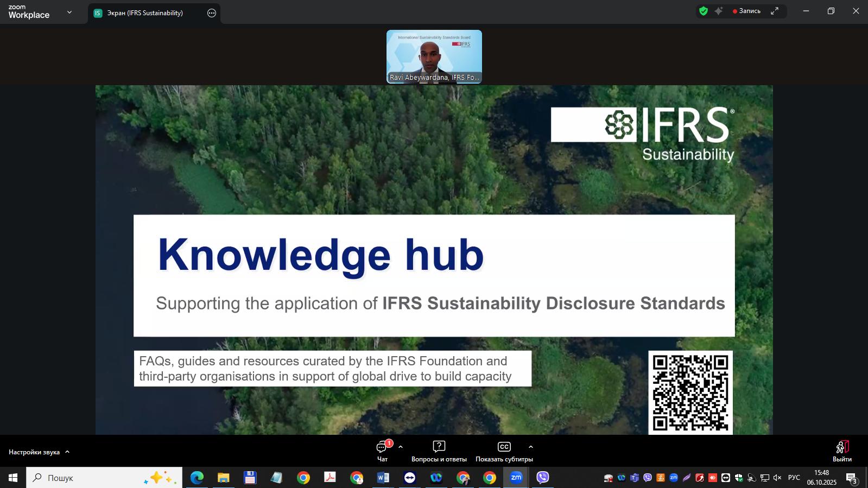The width and height of the screenshot is (868, 488).
Task: Open the AI Companion sparkle icon
Action: click(719, 11)
